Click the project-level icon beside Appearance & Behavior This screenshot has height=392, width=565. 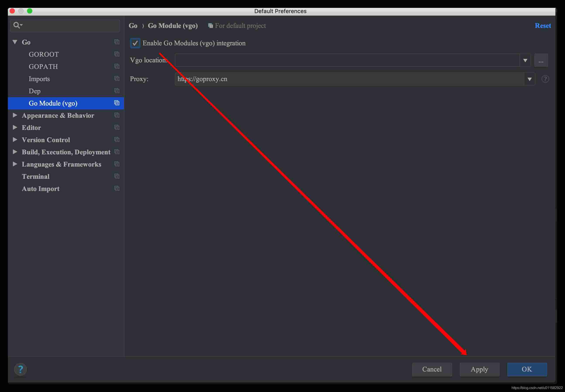coord(117,115)
